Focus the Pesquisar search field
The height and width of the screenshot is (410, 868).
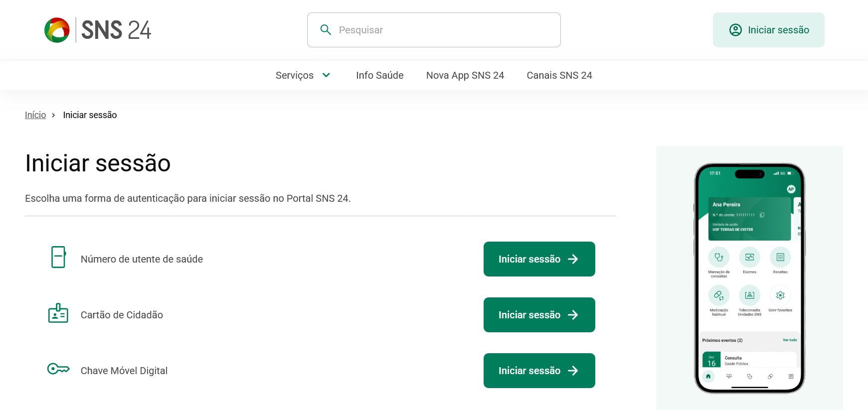pyautogui.click(x=434, y=30)
